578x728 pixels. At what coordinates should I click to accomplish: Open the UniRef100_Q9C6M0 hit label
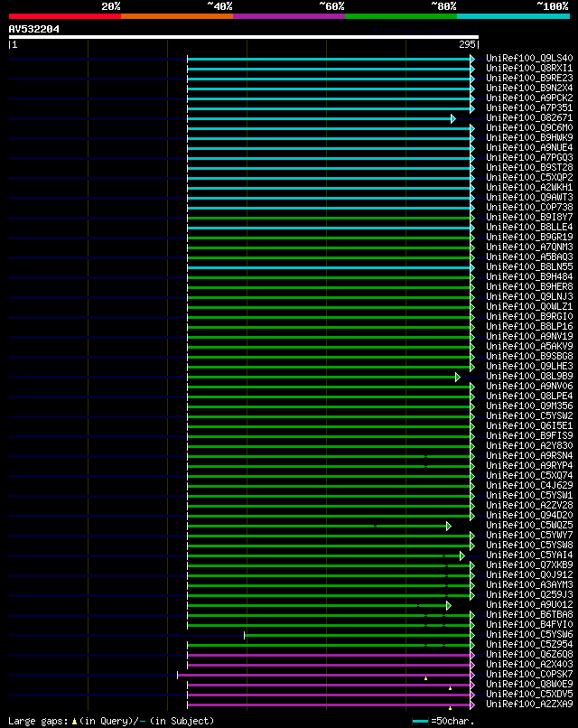(x=529, y=128)
